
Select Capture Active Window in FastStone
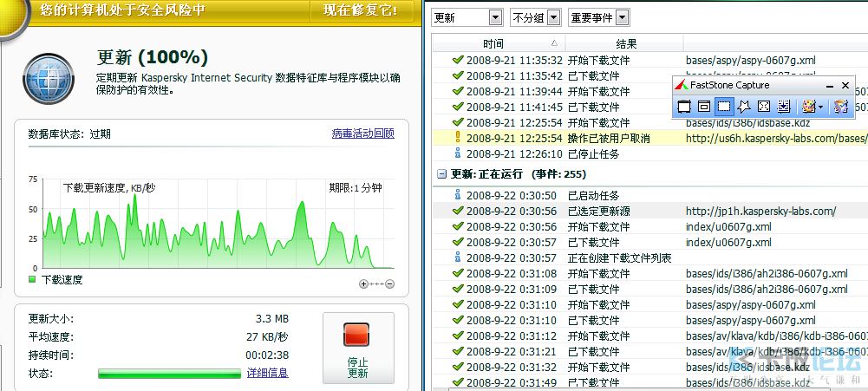click(684, 107)
